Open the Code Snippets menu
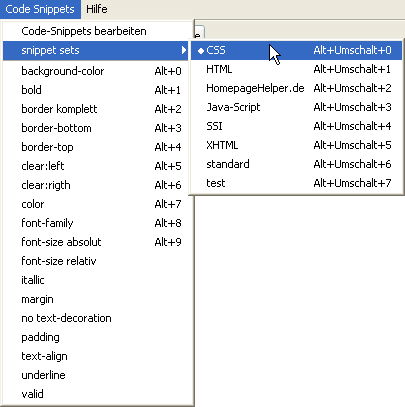405x407 pixels. point(40,9)
